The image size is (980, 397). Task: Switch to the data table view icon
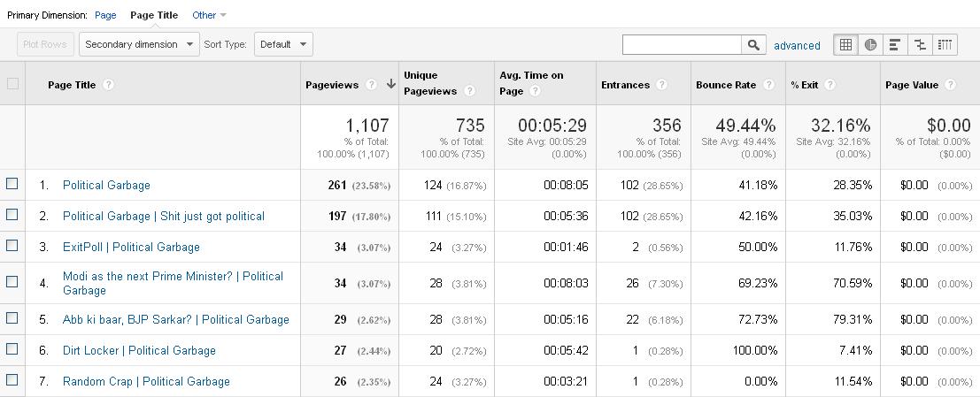click(845, 45)
